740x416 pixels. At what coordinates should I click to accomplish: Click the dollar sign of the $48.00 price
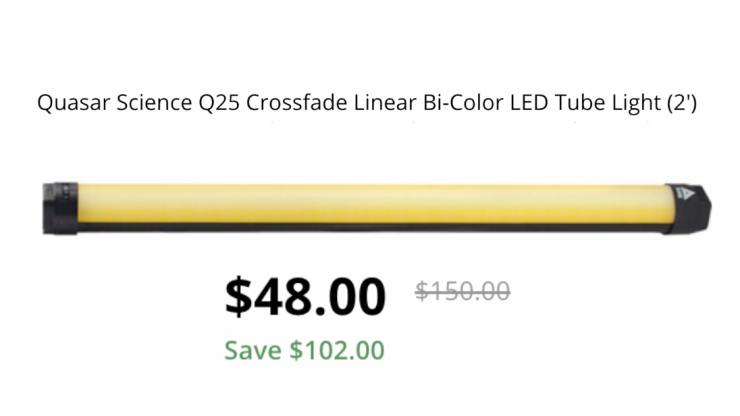[240, 295]
